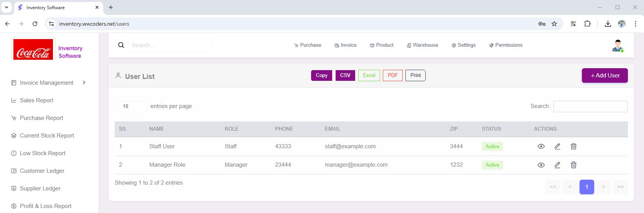
Task: Expand the Invoice Management sidebar menu
Action: pyautogui.click(x=49, y=83)
